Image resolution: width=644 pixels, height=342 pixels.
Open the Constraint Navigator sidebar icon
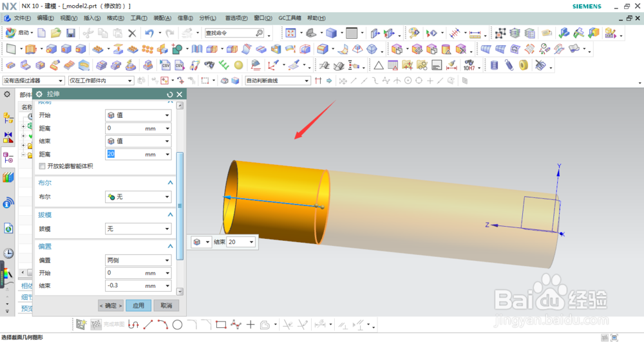coord(8,138)
